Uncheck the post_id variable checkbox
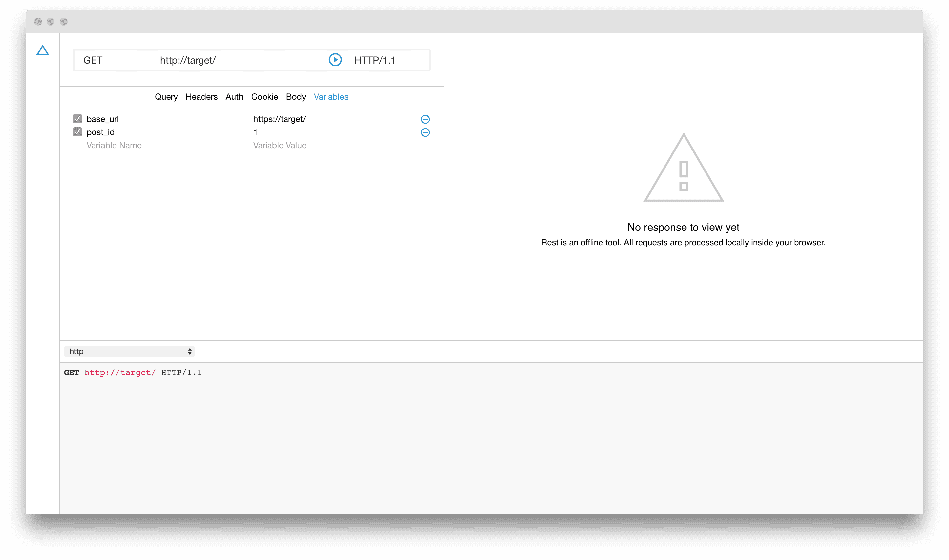Image resolution: width=949 pixels, height=560 pixels. (77, 132)
